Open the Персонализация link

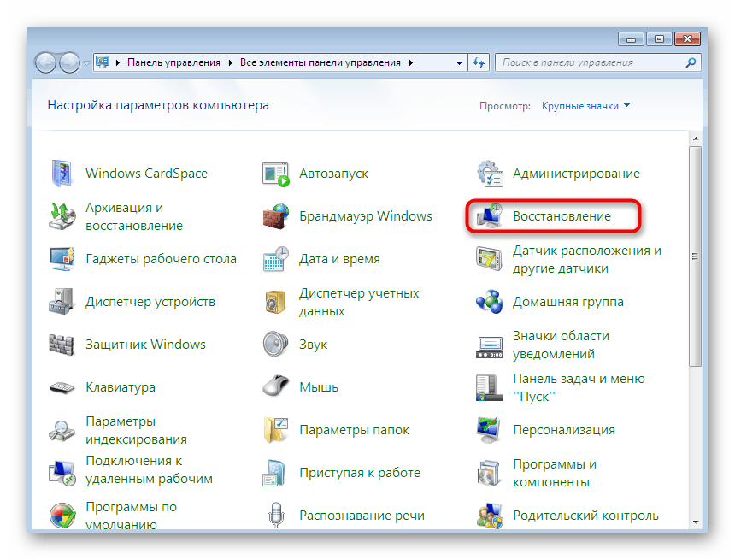point(564,430)
